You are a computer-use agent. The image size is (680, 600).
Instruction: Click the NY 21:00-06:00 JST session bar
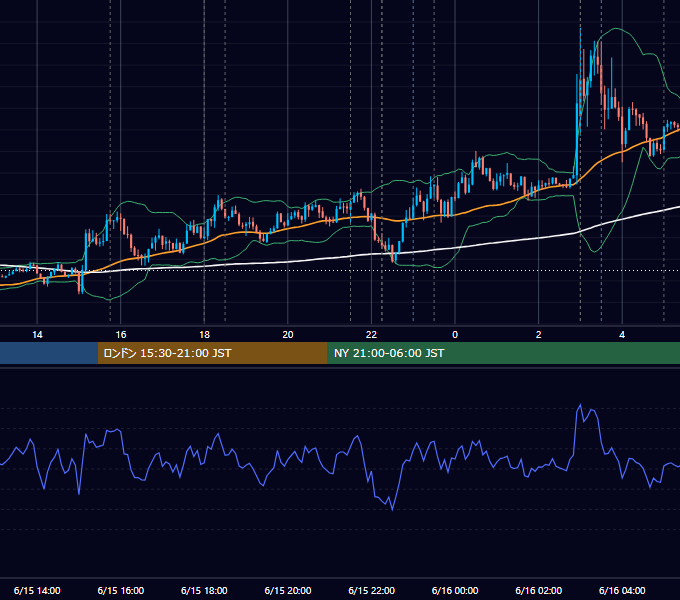click(503, 353)
